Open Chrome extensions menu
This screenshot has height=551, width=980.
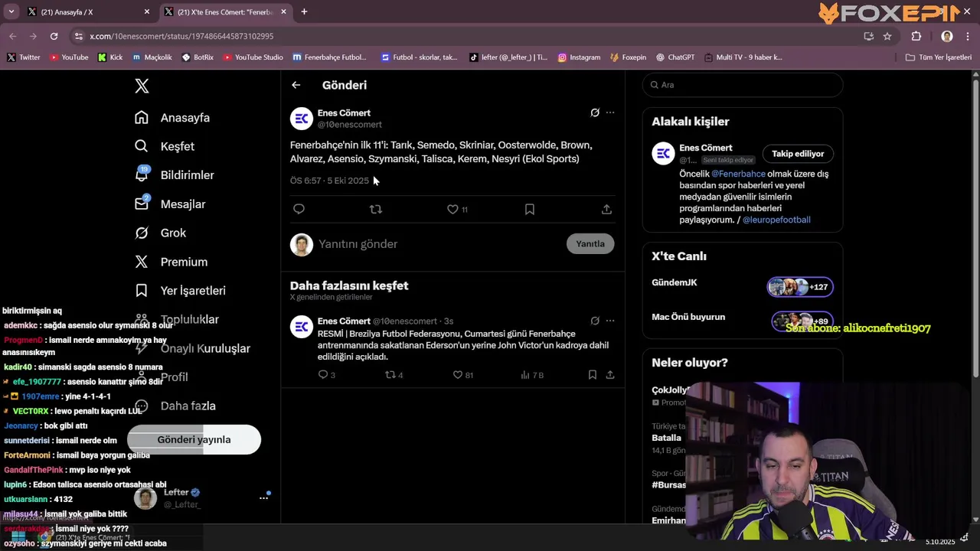pyautogui.click(x=916, y=36)
